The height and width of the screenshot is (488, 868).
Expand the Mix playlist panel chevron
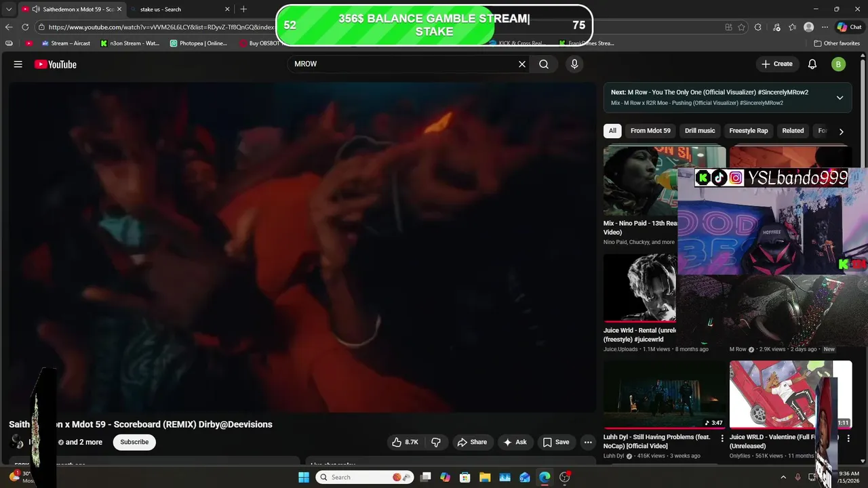(x=840, y=98)
